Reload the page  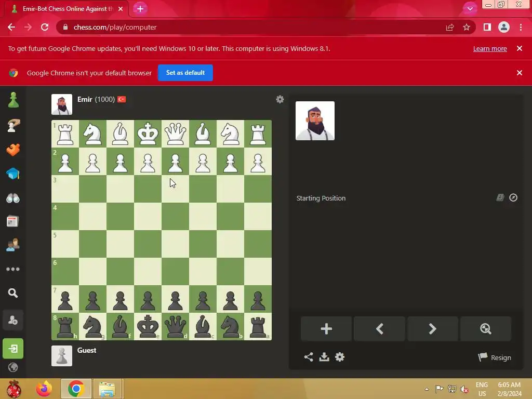pyautogui.click(x=45, y=27)
